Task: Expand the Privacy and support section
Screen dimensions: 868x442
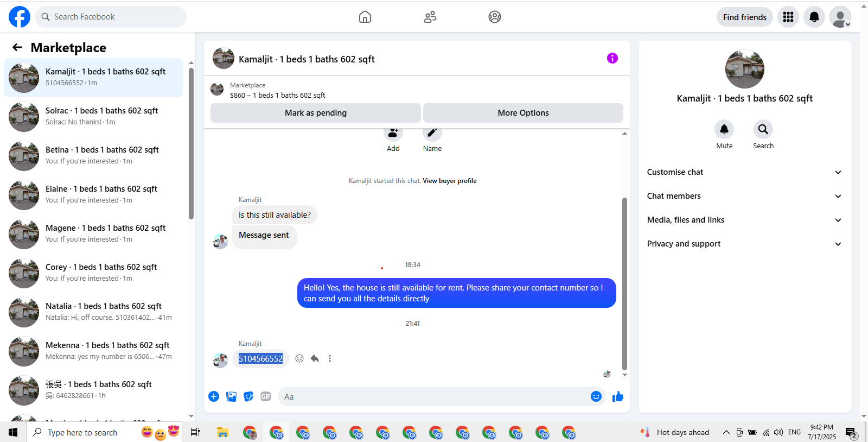Action: [x=745, y=244]
